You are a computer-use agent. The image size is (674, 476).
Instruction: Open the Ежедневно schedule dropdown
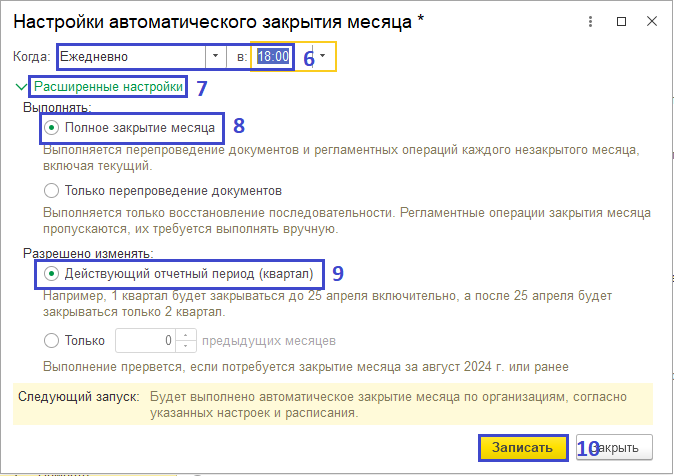tap(216, 56)
